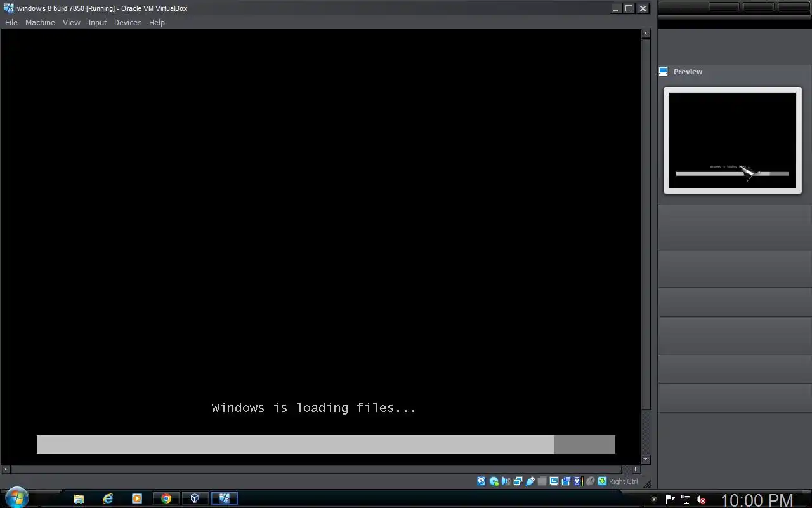
Task: Open the Devices menu
Action: pyautogui.click(x=128, y=22)
